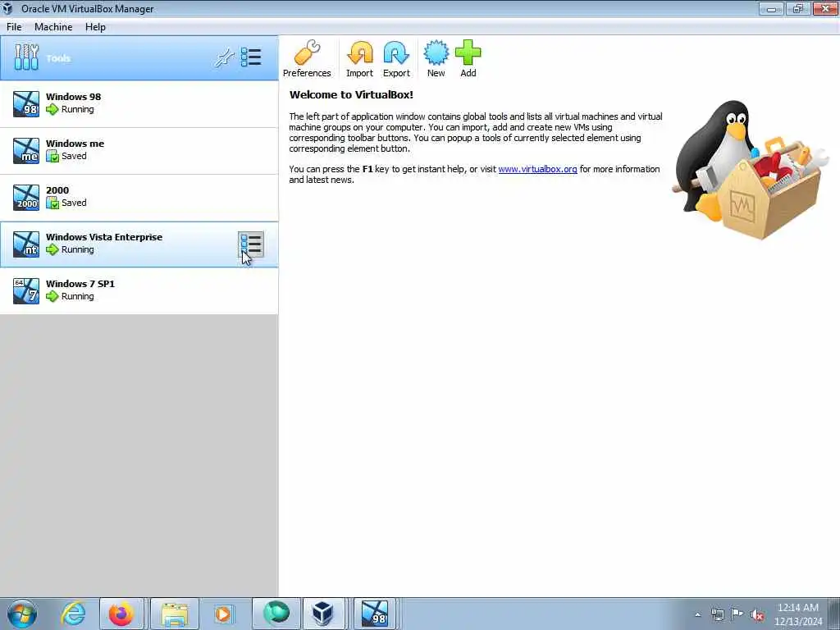Click the muted volume tray icon
The image size is (840, 630).
click(x=757, y=614)
